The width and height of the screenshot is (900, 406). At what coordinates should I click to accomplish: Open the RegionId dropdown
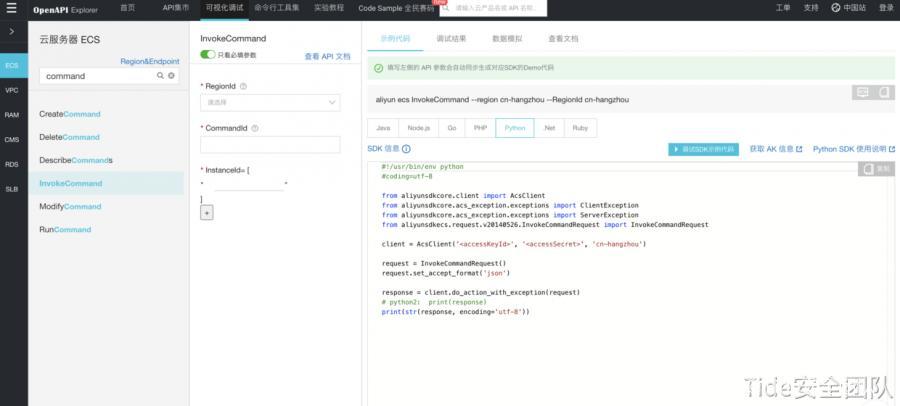click(x=270, y=103)
